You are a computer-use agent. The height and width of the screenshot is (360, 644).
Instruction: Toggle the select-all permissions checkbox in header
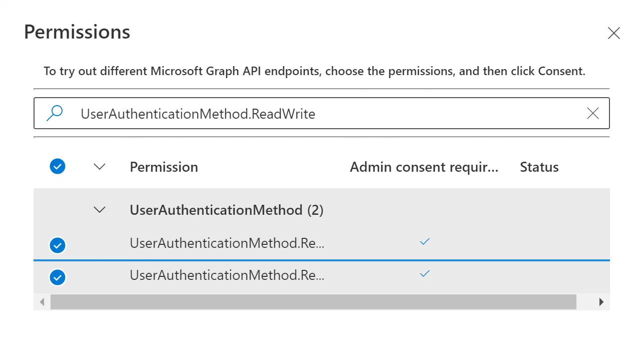58,166
